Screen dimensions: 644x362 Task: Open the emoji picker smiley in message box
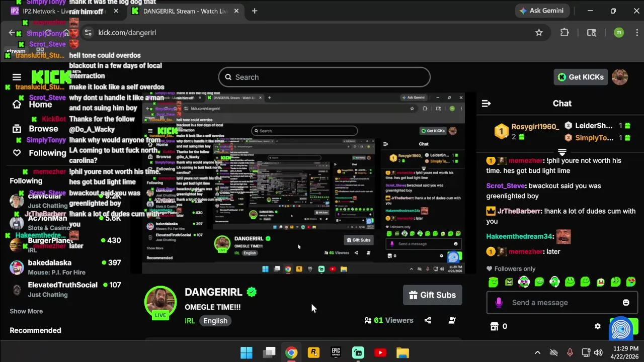626,303
